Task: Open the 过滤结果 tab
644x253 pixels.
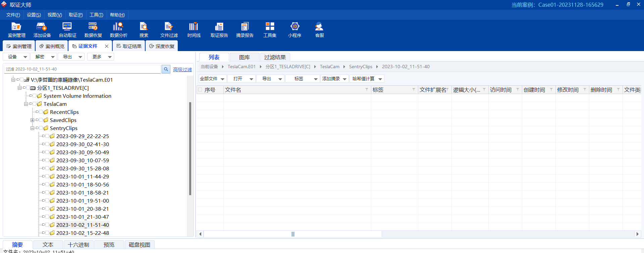Action: (x=275, y=57)
